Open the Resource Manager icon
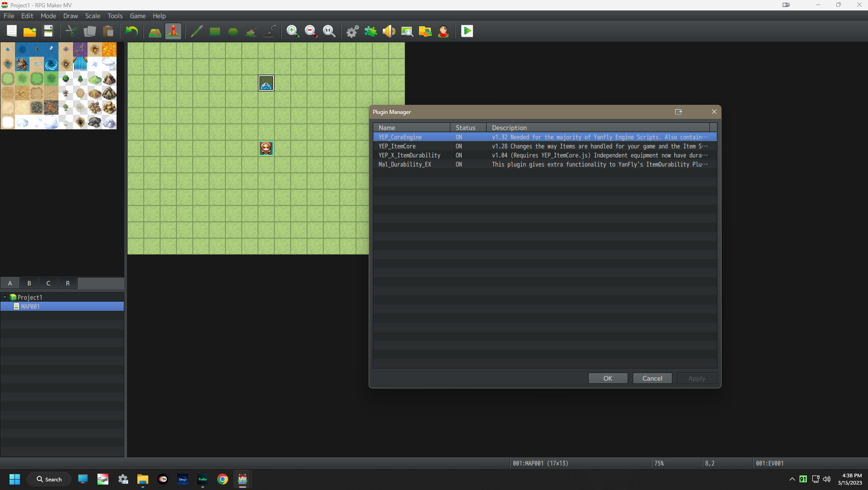Screen dimensions: 868x490 coord(425,31)
